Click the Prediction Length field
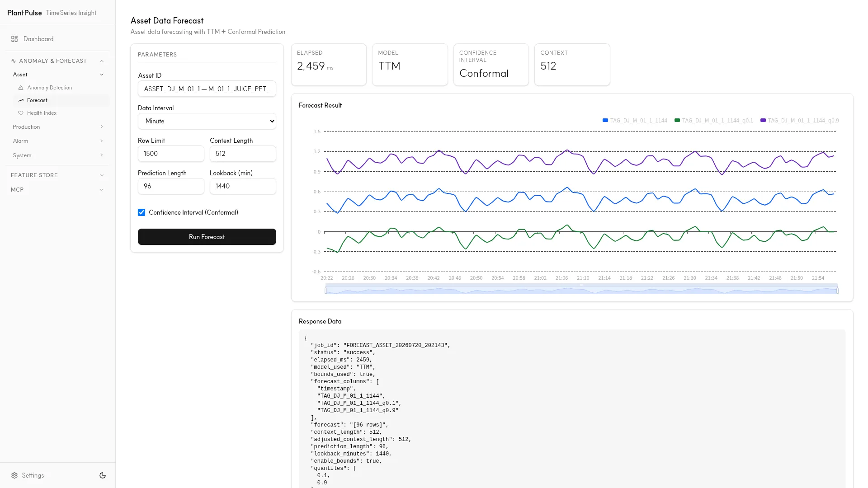 tap(171, 186)
